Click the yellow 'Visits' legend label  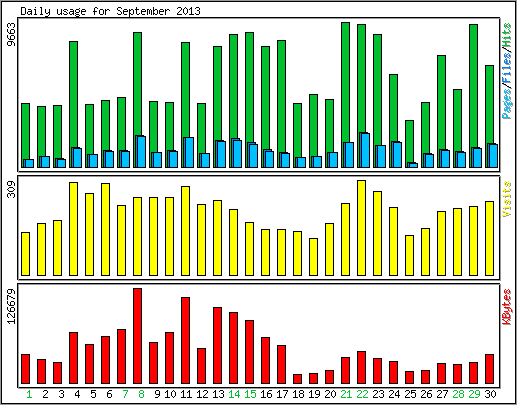[507, 199]
